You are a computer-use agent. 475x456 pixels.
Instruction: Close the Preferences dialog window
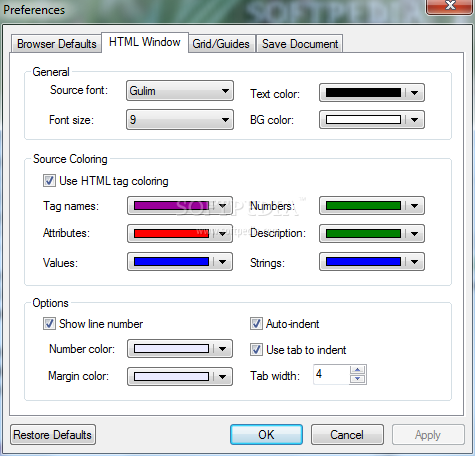[x=450, y=6]
